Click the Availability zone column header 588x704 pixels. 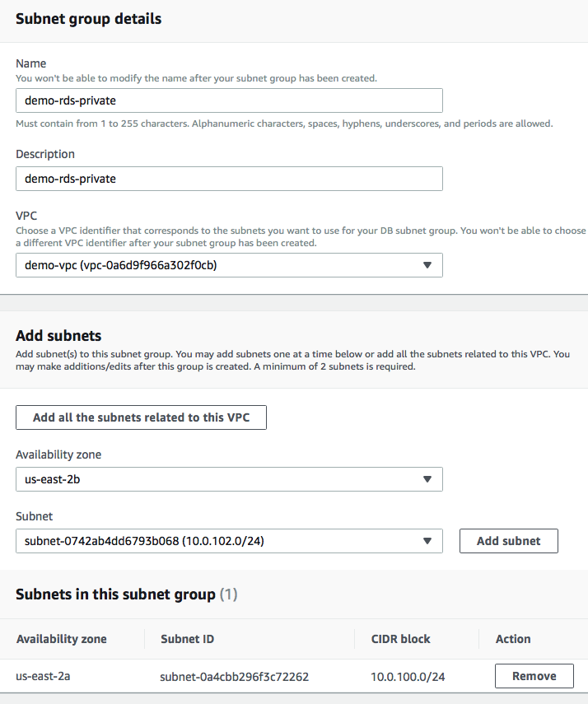pos(62,639)
